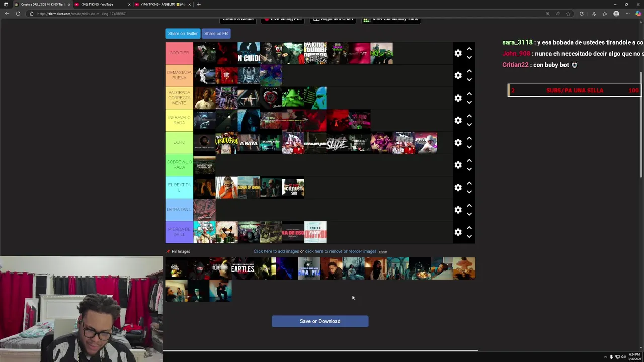Move SOBREVALORADA row up with arrow
The width and height of the screenshot is (644, 362).
pos(469,161)
